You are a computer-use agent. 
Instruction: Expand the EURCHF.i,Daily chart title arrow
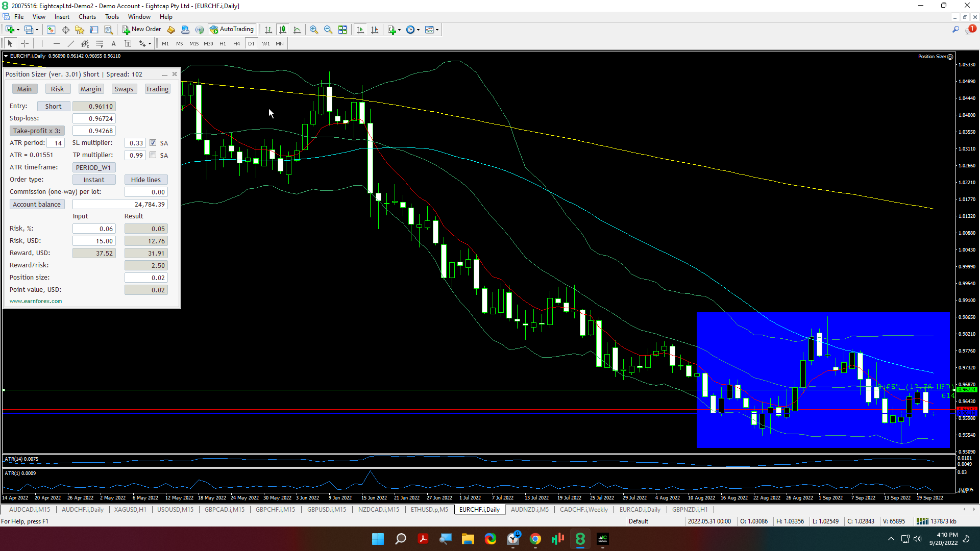click(x=6, y=56)
